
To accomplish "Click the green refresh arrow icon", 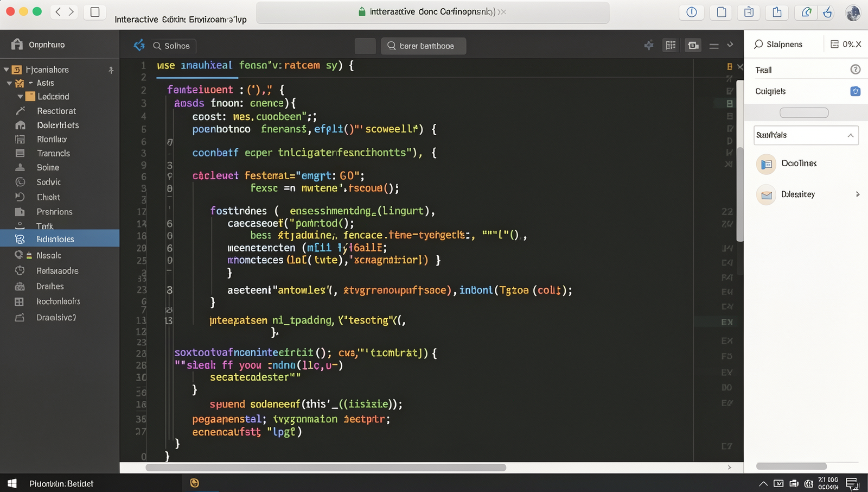I will (x=806, y=12).
